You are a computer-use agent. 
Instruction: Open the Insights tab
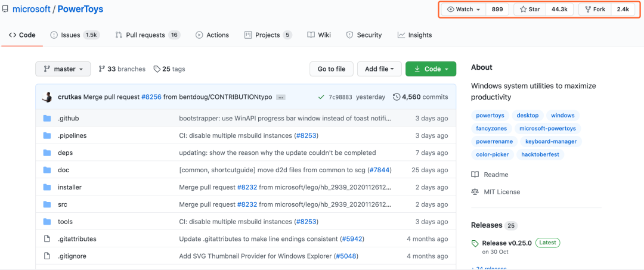[414, 35]
